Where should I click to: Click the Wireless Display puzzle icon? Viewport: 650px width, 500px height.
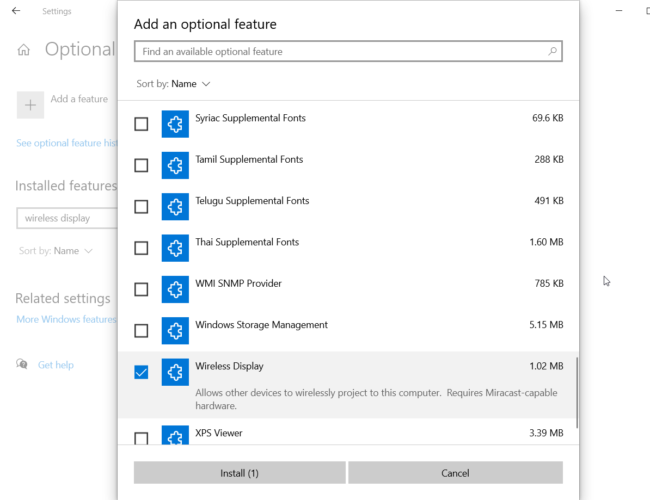(175, 372)
